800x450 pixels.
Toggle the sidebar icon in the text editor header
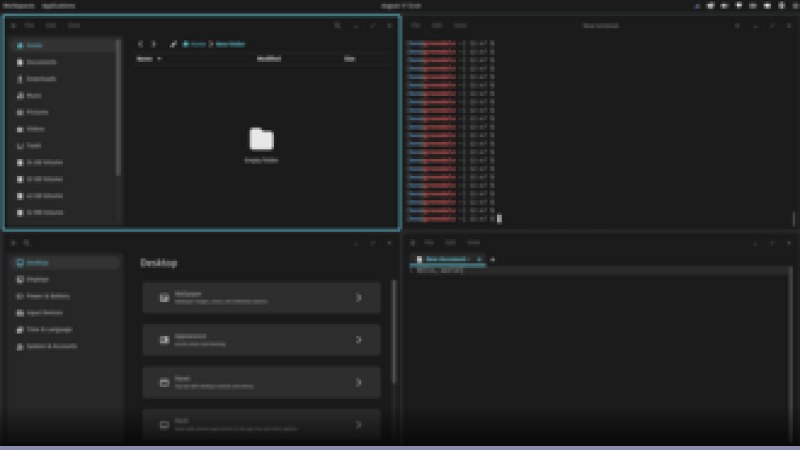413,243
